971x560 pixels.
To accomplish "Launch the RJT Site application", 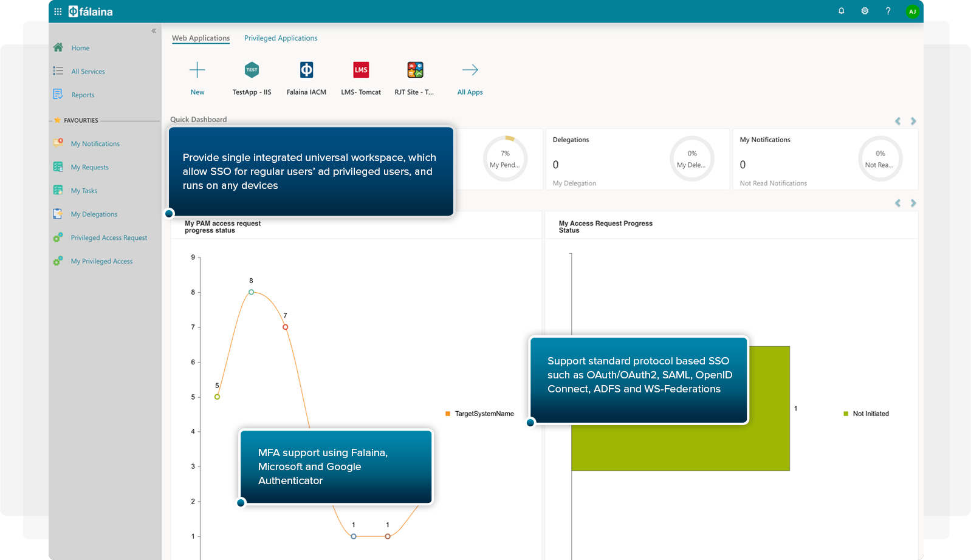I will (x=415, y=70).
